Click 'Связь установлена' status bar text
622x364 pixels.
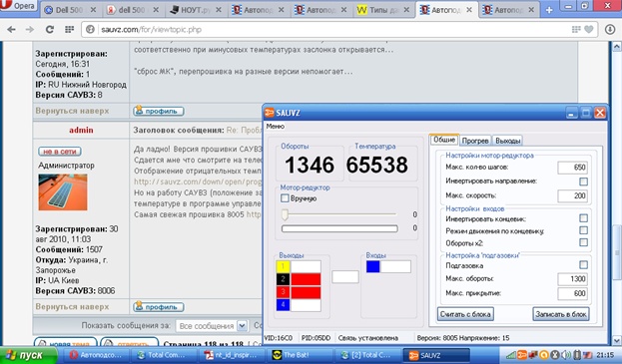367,338
